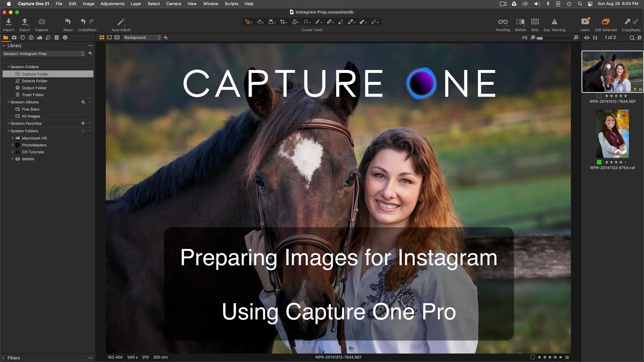Open the Adjustments menu
Screen dimensions: 644x362
tap(112, 4)
